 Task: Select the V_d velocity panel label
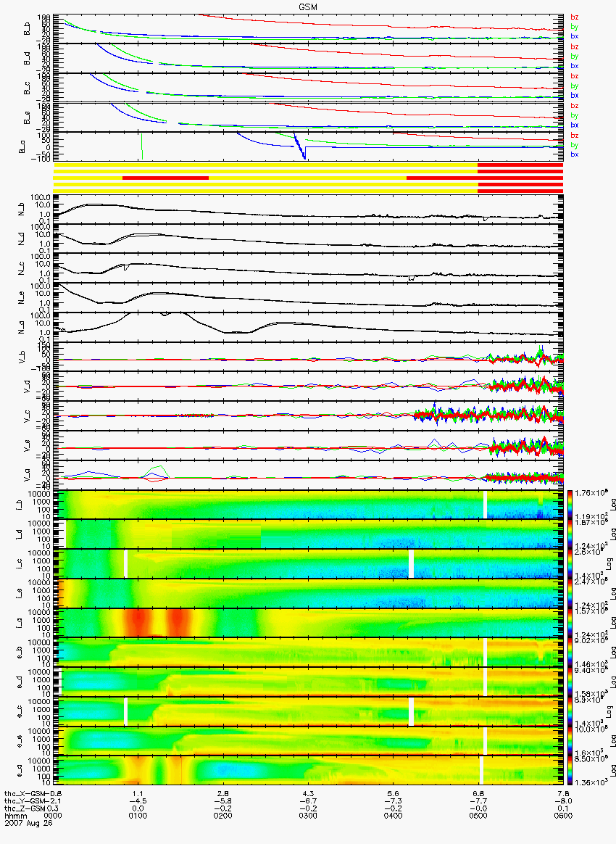(27, 386)
